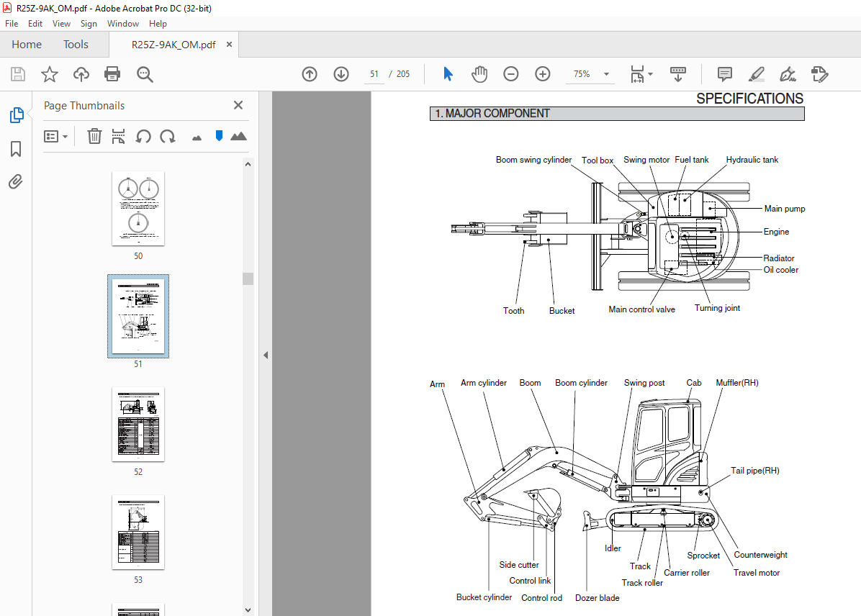Viewport: 861px width, 616px height.
Task: Select the highlight text tool
Action: [756, 74]
